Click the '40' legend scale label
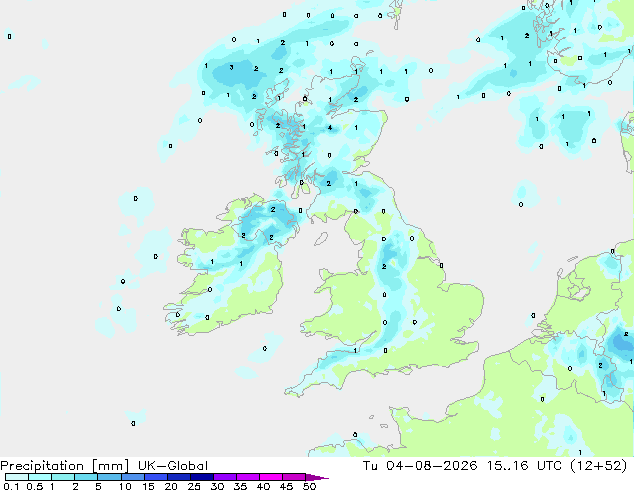 click(x=263, y=486)
